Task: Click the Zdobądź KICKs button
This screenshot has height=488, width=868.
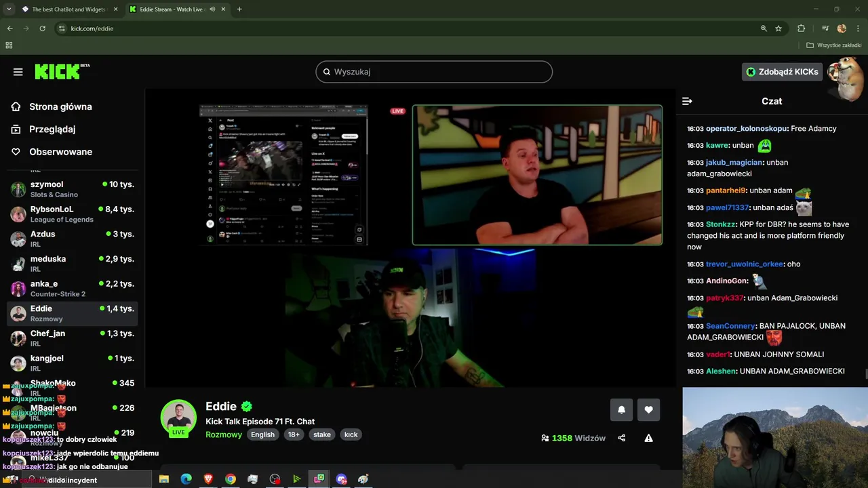Action: tap(782, 72)
